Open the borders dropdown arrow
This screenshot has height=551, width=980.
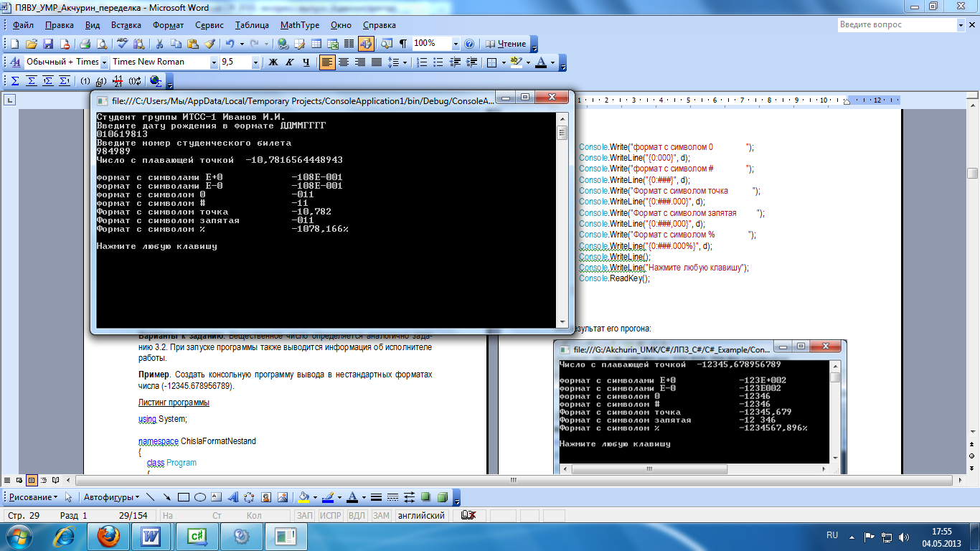pos(504,62)
